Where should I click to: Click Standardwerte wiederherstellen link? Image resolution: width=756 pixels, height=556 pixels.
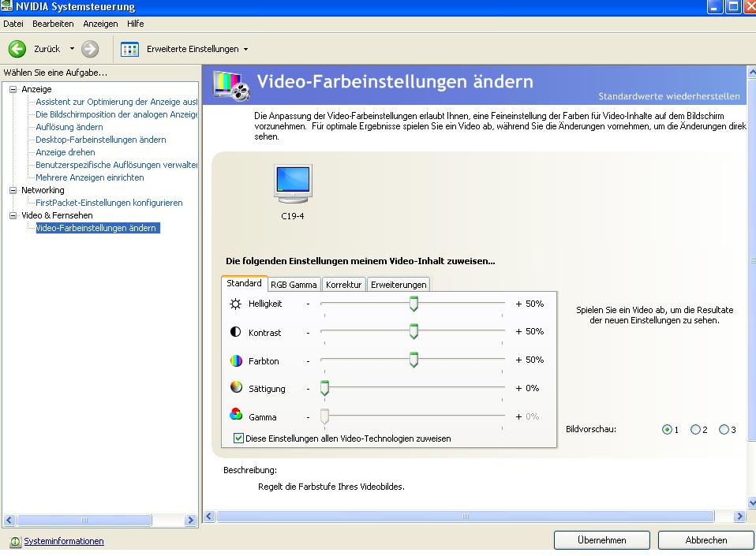[668, 96]
